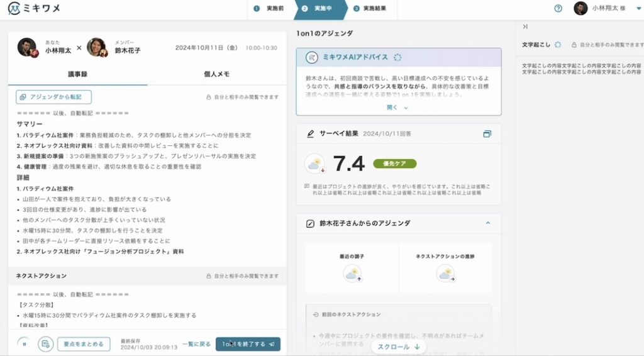644x356 pixels.
Task: Click 1on1を終了する button
Action: (248, 344)
